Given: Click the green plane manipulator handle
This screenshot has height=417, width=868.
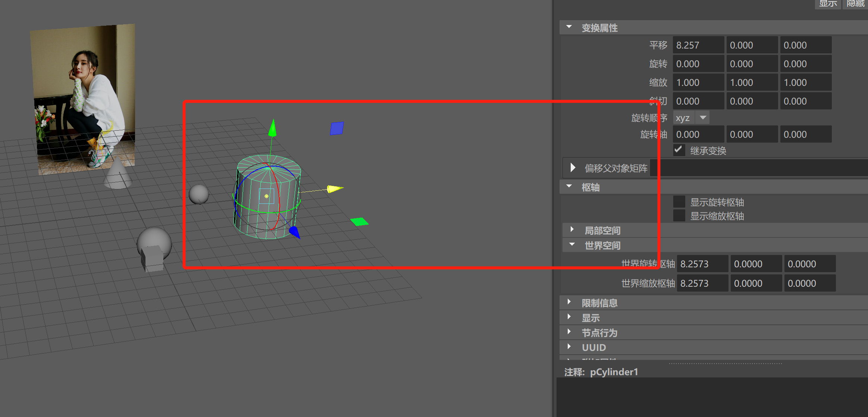Looking at the screenshot, I should pyautogui.click(x=359, y=222).
